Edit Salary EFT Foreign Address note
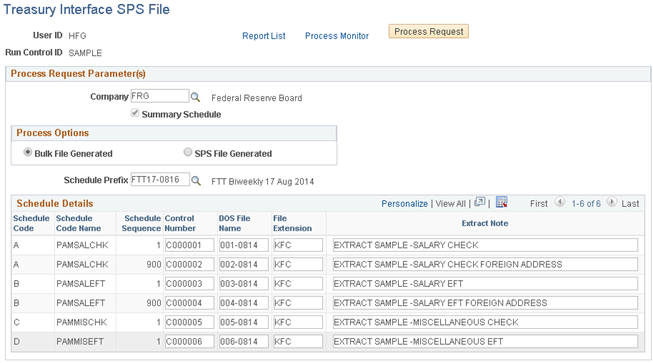The width and height of the screenshot is (653, 363). (485, 303)
